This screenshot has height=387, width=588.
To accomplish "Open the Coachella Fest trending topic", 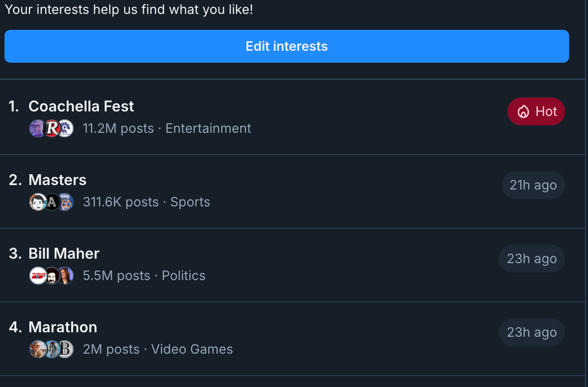I will tap(292, 117).
